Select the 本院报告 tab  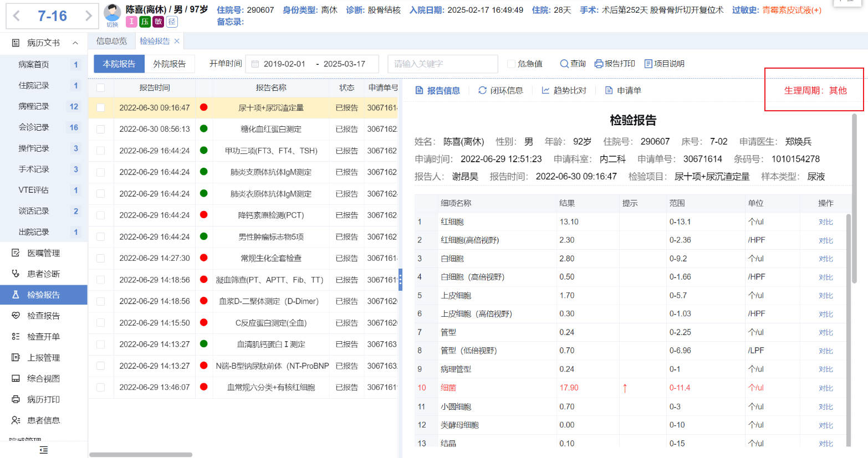[119, 64]
